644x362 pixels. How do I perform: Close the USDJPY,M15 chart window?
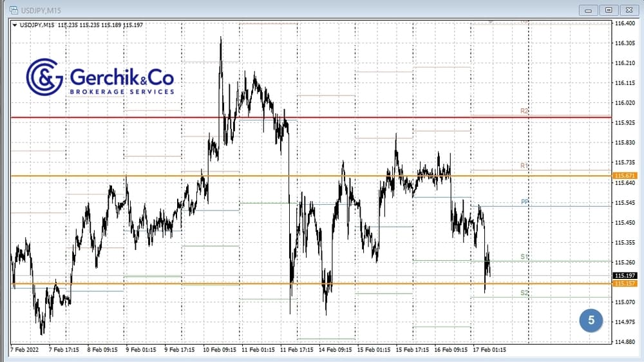(x=629, y=10)
